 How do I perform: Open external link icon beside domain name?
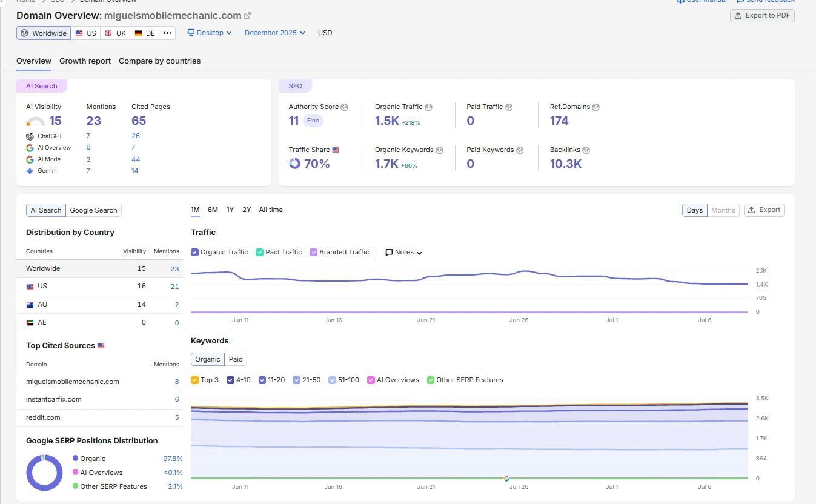pos(247,15)
